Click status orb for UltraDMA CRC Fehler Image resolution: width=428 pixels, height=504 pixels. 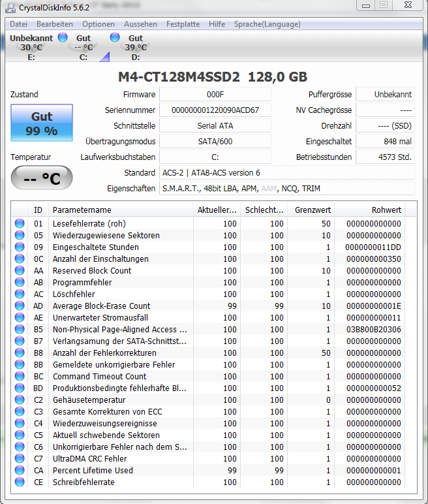pos(20,458)
